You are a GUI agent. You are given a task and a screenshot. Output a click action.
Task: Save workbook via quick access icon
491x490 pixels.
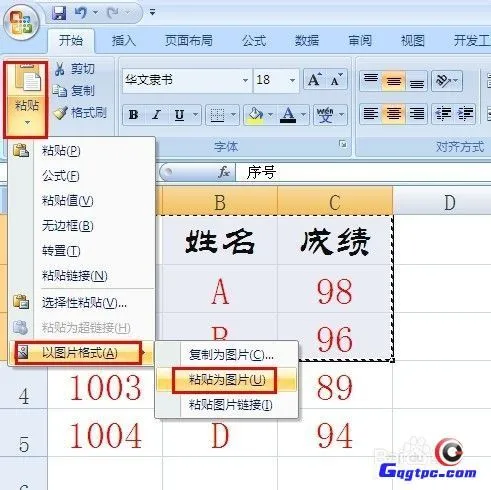[x=59, y=13]
